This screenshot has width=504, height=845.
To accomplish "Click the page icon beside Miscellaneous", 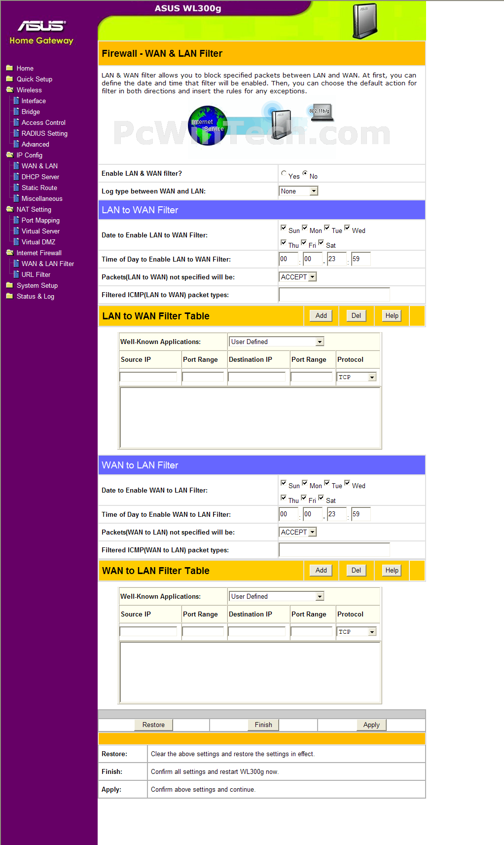I will [x=16, y=198].
